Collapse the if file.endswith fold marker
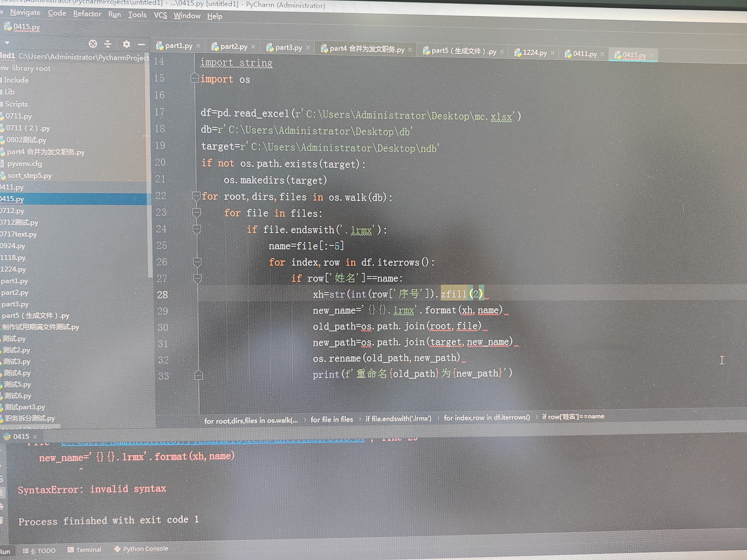747x560 pixels. tap(197, 229)
